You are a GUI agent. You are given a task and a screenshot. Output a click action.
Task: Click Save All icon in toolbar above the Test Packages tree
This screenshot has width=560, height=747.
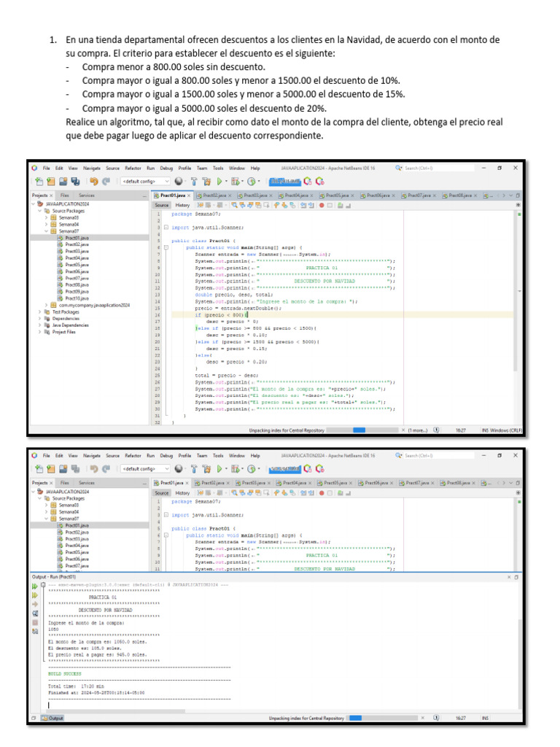tap(75, 182)
